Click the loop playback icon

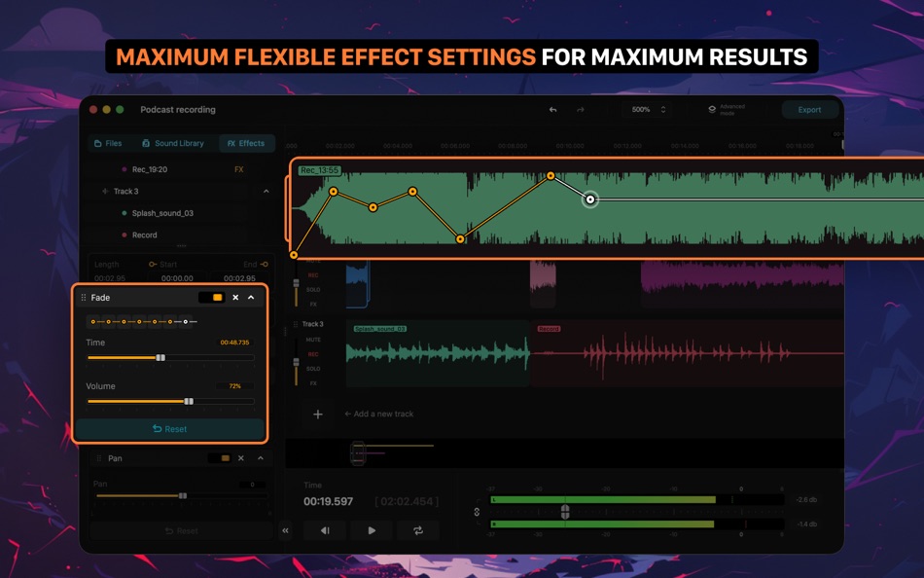(x=417, y=530)
